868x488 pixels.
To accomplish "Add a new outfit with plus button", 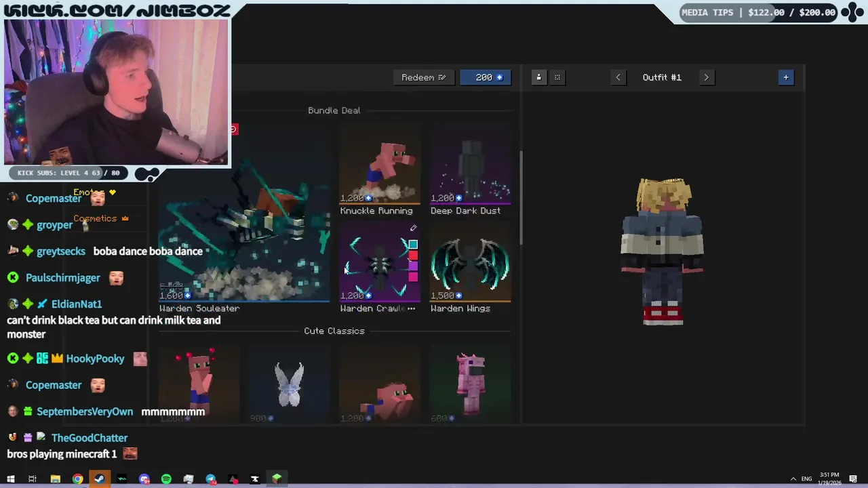I will click(x=786, y=77).
